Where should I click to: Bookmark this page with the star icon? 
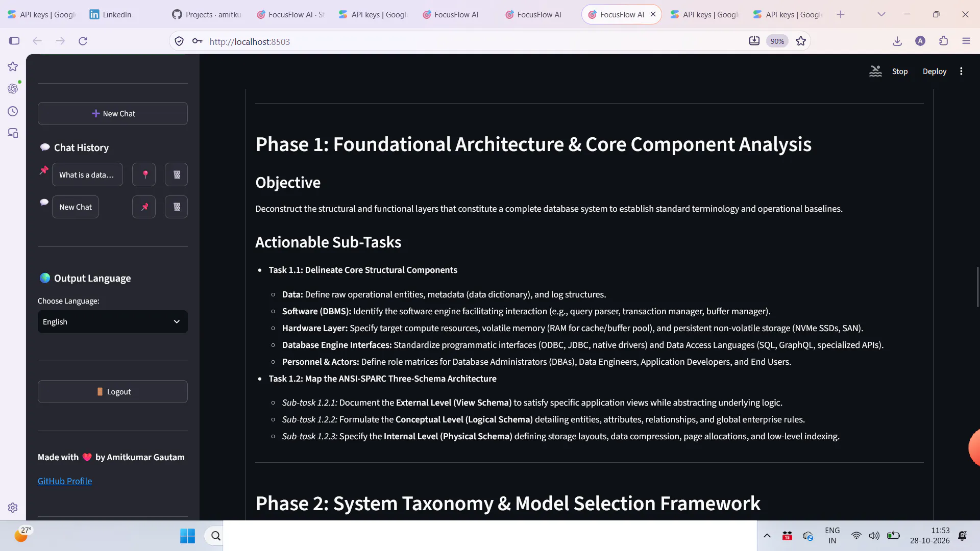point(801,41)
